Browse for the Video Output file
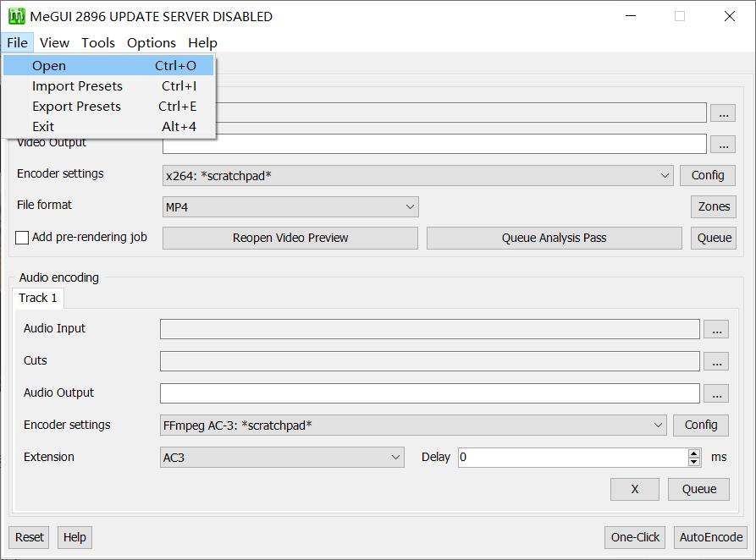Screen dimensions: 756x560 (x=722, y=145)
